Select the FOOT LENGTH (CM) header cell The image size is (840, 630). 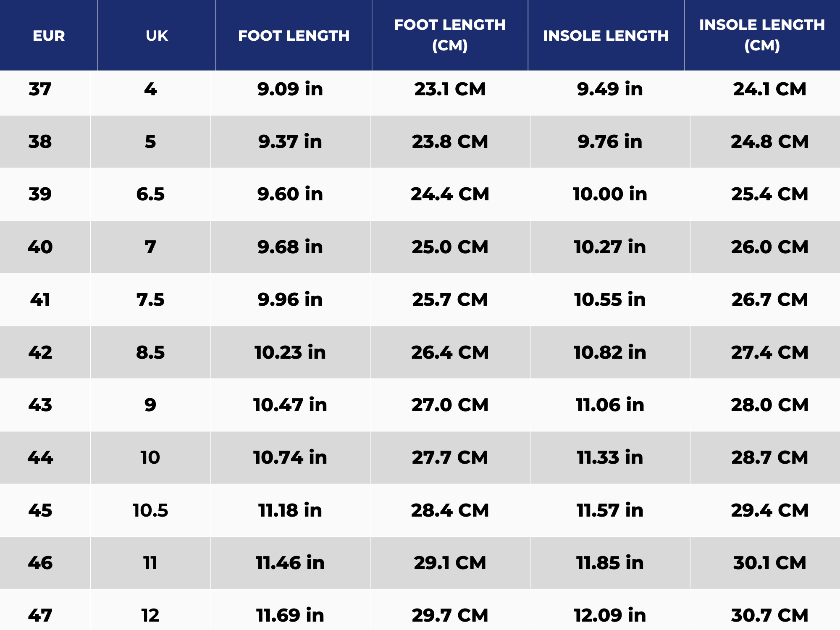[449, 35]
